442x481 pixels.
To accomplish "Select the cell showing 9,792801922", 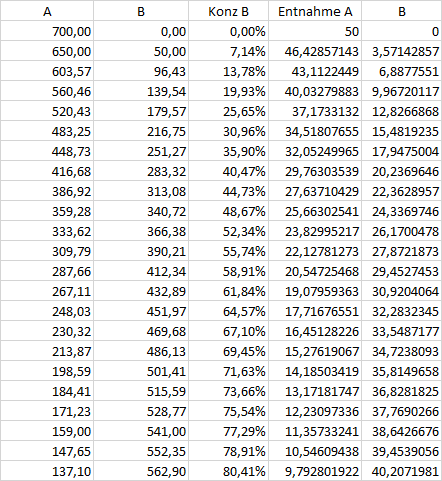I will coord(315,471).
